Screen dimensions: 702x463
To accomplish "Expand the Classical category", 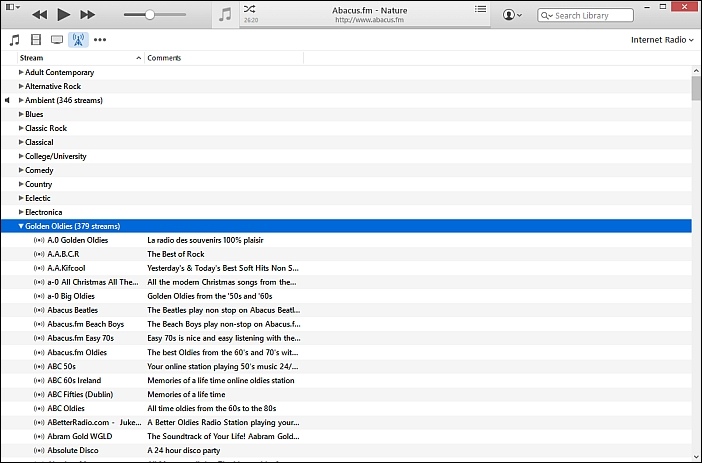I will (x=21, y=142).
